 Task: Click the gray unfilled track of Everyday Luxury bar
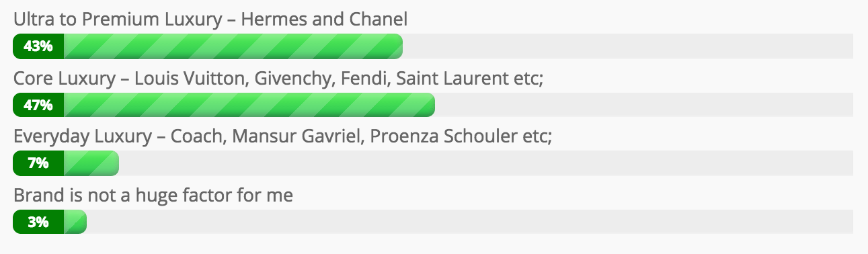pos(485,163)
